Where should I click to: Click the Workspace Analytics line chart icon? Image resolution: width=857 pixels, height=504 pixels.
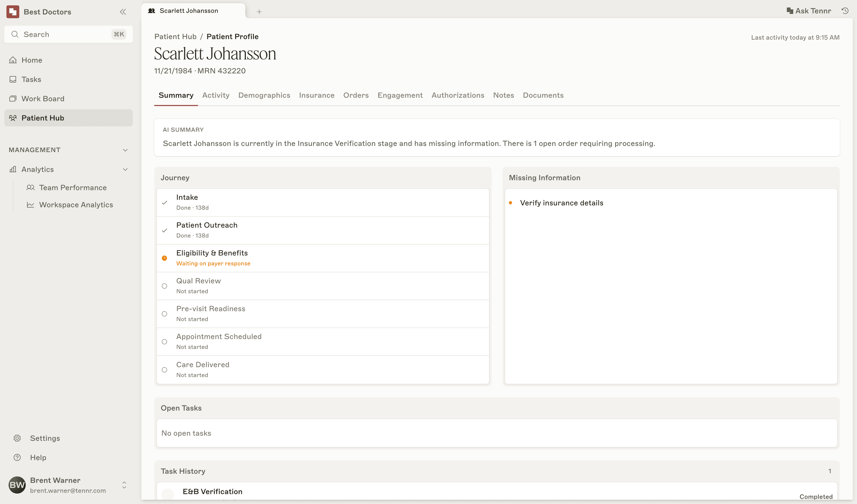pyautogui.click(x=31, y=205)
